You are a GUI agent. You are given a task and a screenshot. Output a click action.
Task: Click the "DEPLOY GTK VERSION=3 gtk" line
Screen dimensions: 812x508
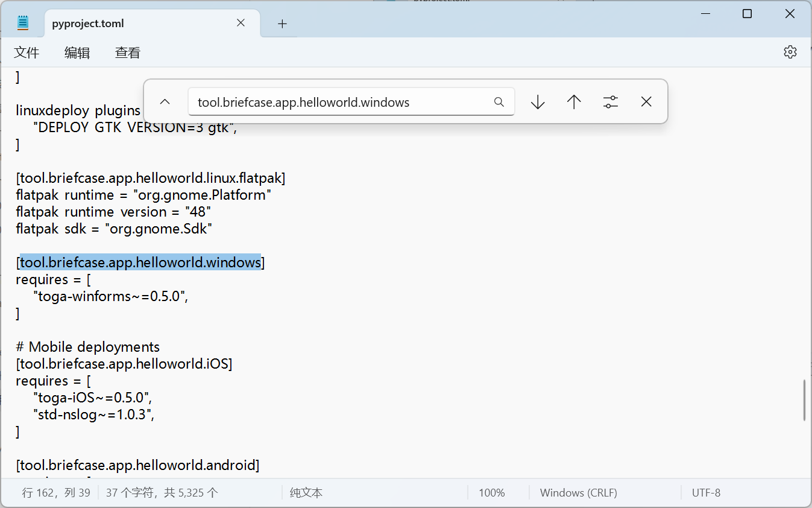tap(136, 127)
